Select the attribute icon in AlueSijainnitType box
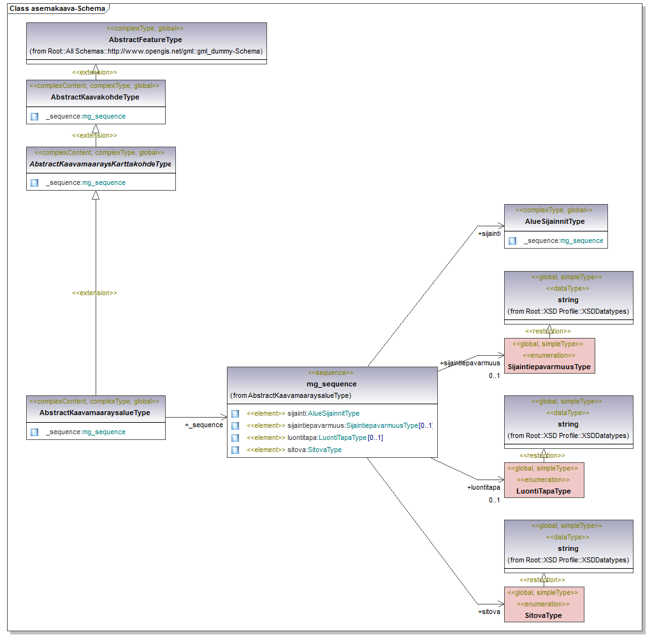The image size is (659, 644). pos(512,241)
